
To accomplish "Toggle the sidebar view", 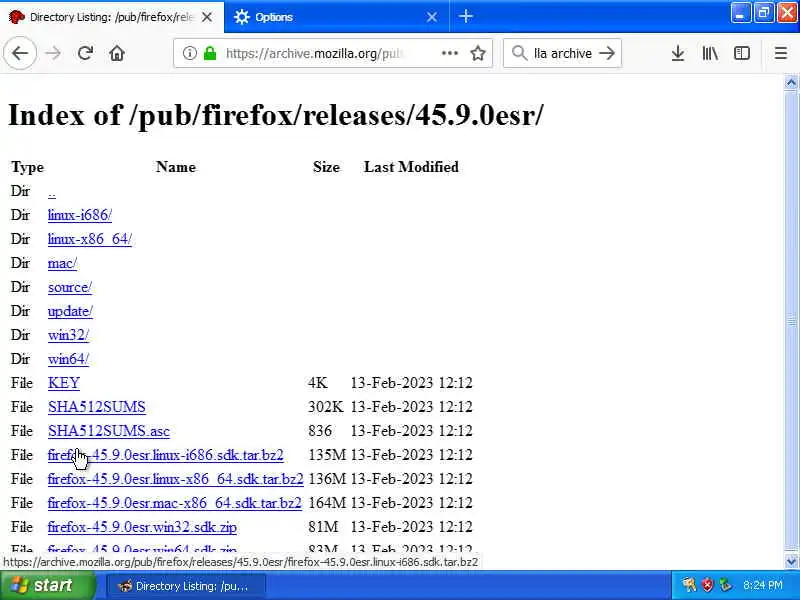I will [742, 53].
